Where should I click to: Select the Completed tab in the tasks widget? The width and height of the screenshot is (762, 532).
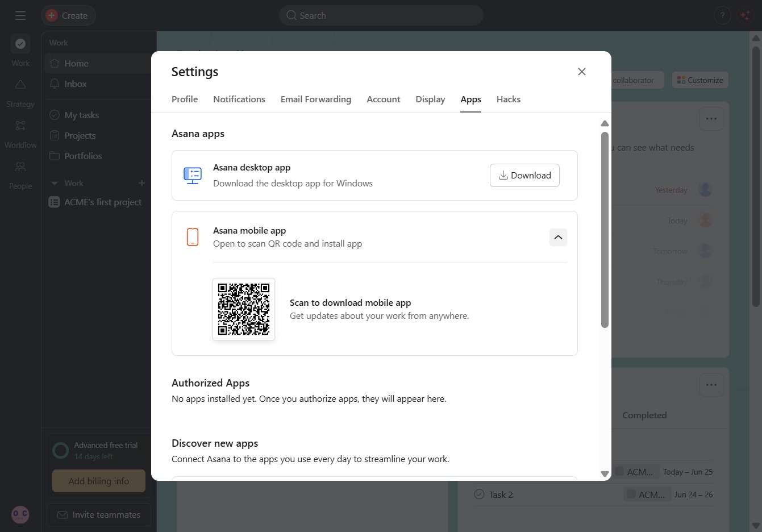click(644, 415)
